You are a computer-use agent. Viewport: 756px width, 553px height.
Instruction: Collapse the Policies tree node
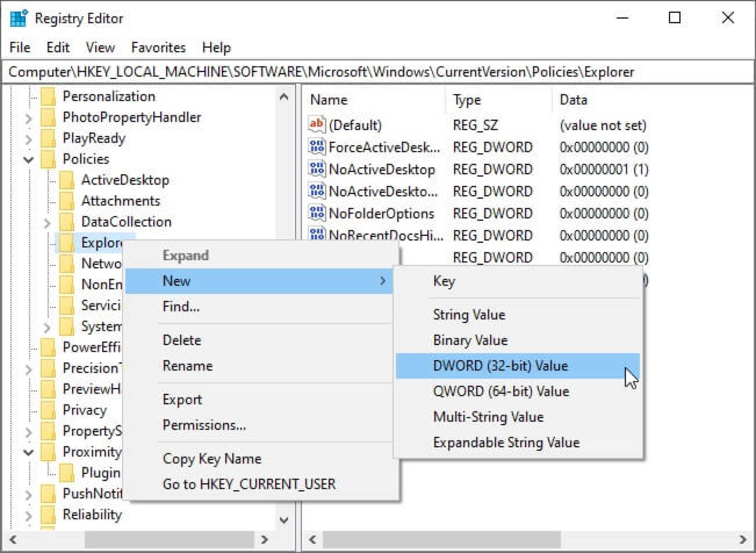28,160
